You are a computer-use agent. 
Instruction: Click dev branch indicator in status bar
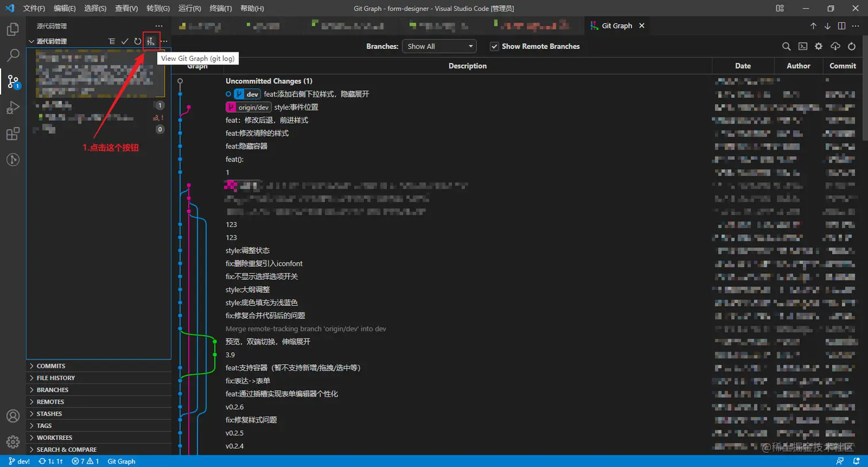pos(20,461)
